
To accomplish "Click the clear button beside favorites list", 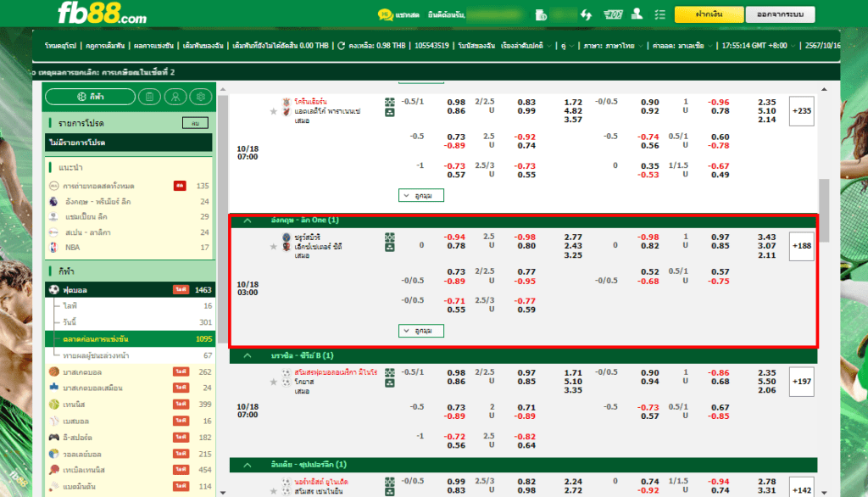I will (195, 123).
